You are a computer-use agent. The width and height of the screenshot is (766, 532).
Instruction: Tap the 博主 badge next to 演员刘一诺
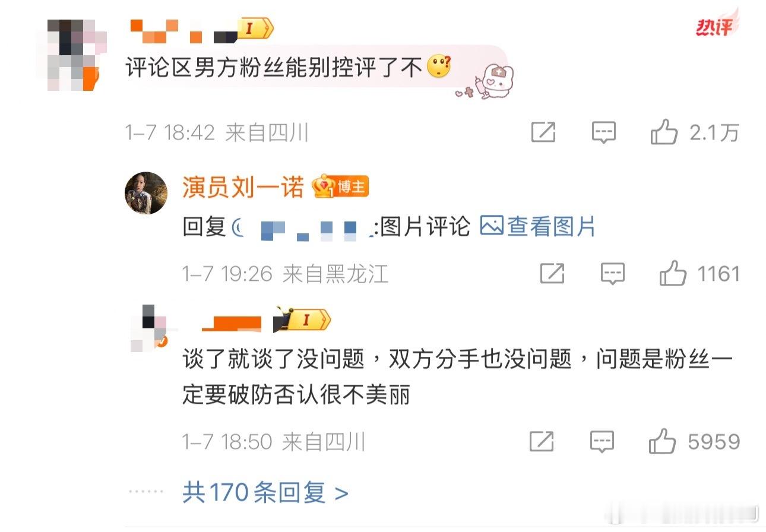point(341,187)
